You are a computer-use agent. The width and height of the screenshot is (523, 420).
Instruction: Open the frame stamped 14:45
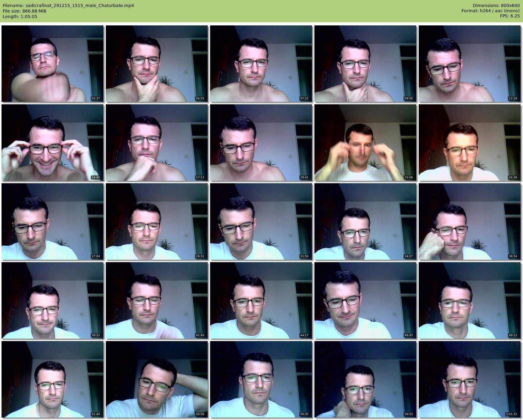tap(53, 143)
